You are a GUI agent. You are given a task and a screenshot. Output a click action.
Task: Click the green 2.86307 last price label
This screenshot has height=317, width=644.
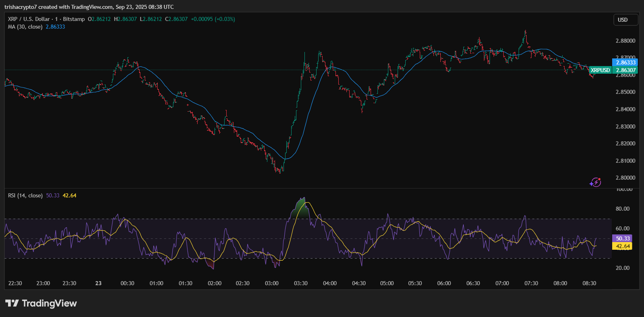[x=625, y=70]
